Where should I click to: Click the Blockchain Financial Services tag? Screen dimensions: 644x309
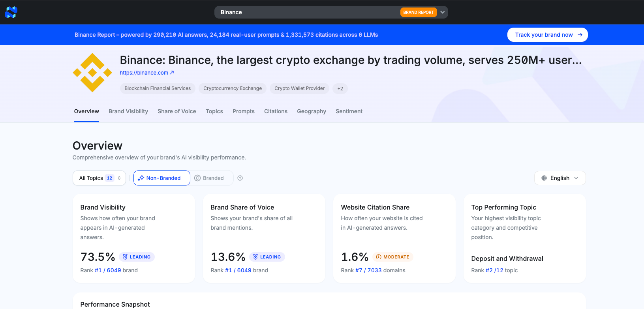click(158, 88)
